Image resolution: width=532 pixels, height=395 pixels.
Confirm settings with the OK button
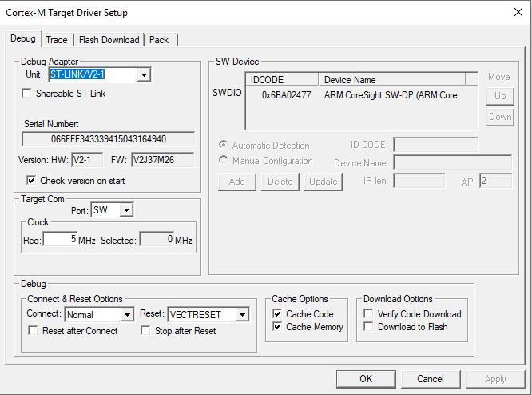(x=366, y=379)
